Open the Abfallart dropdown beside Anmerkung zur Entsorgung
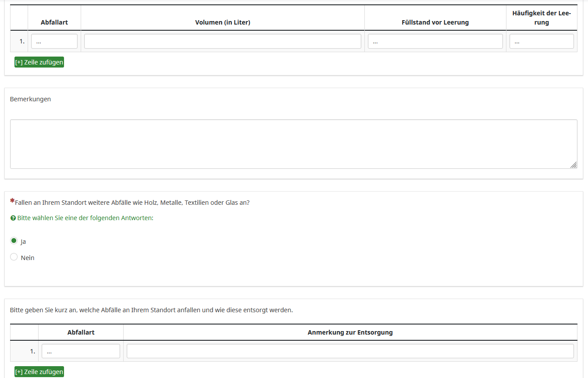 81,351
